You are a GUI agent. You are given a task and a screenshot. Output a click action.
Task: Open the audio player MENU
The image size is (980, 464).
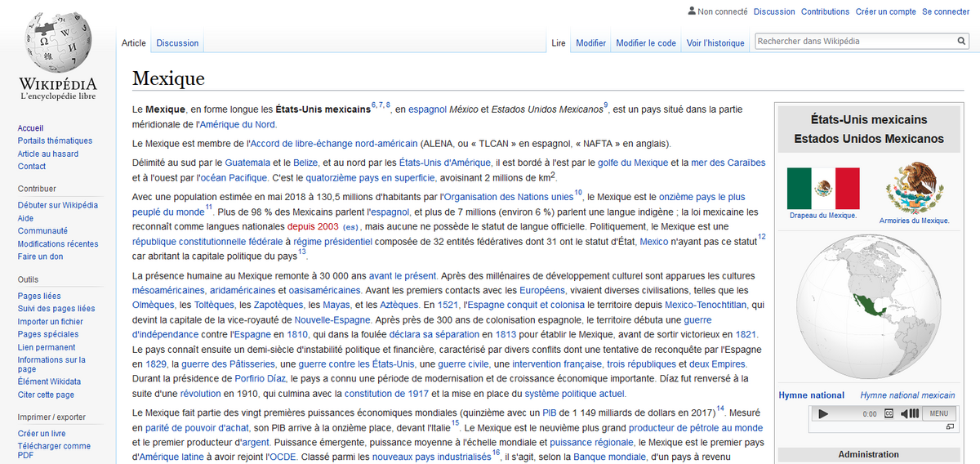tap(938, 414)
